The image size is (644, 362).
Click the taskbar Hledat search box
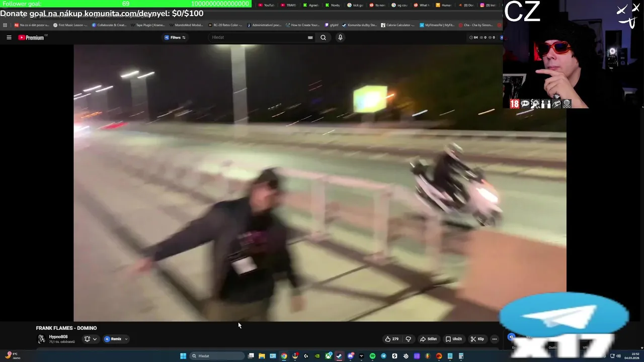point(217,356)
